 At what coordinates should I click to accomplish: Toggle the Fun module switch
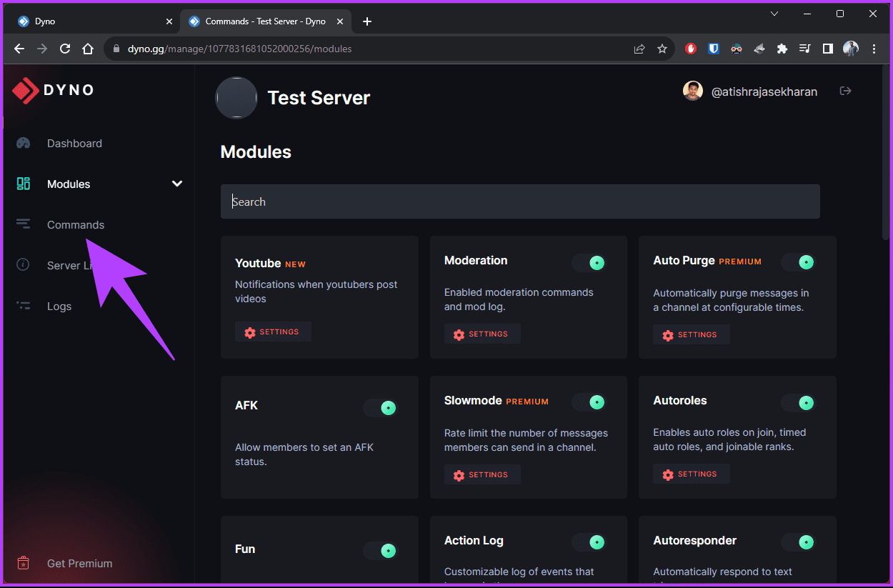coord(381,550)
